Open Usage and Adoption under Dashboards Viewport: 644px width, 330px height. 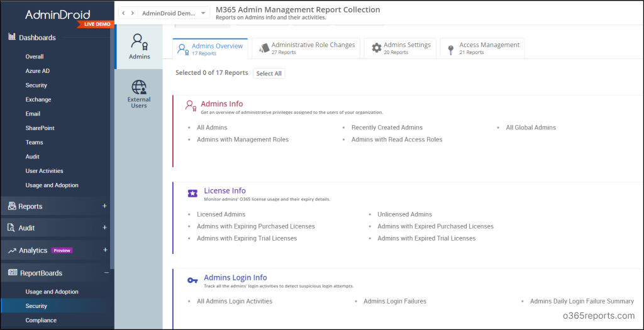[52, 185]
